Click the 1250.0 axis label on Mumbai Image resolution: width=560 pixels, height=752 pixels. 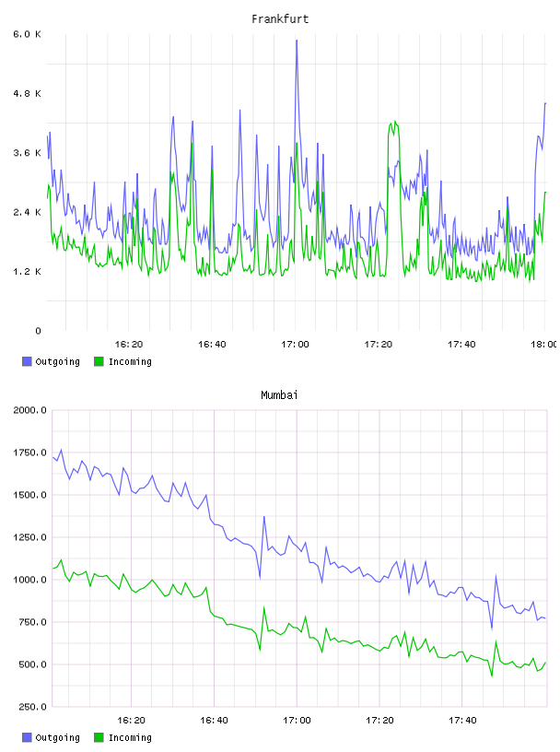pos(29,537)
